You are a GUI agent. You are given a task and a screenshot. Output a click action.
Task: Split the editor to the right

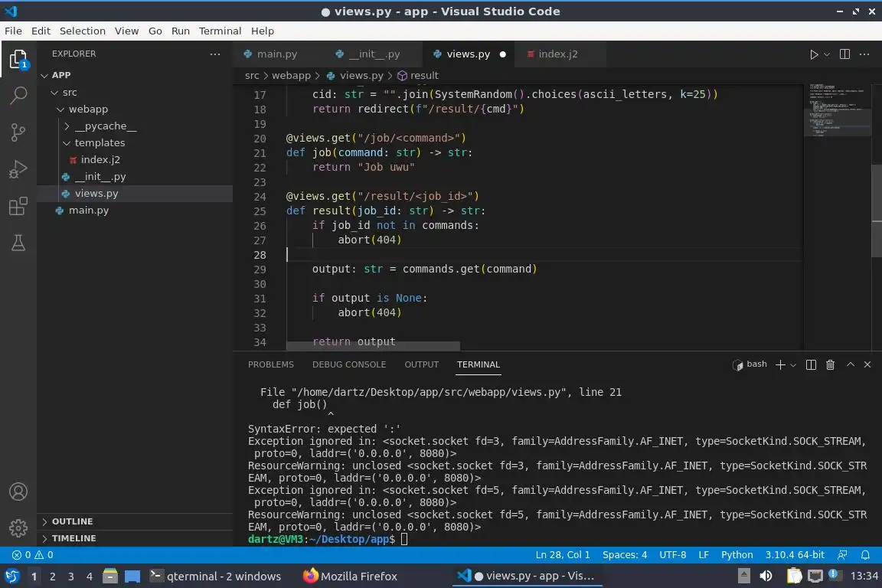coord(844,54)
